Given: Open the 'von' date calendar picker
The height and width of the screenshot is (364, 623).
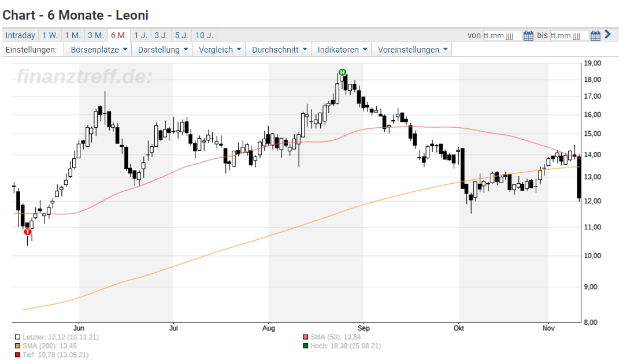Looking at the screenshot, I should click(528, 36).
